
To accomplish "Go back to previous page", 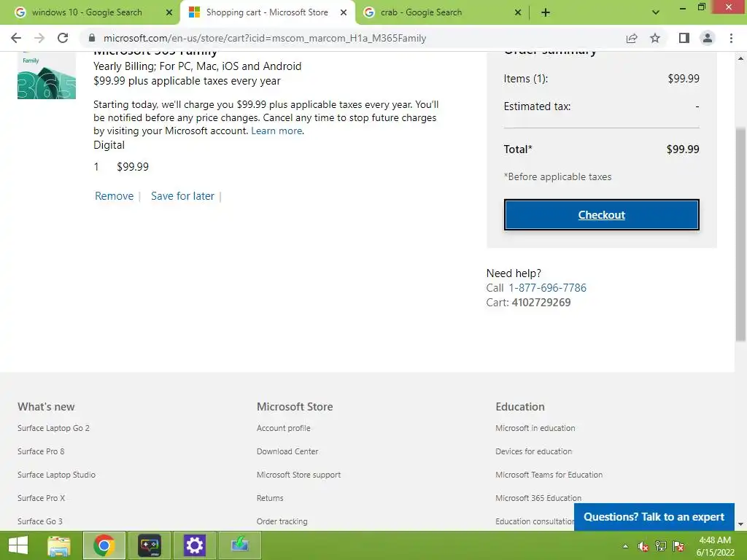I will [x=16, y=38].
